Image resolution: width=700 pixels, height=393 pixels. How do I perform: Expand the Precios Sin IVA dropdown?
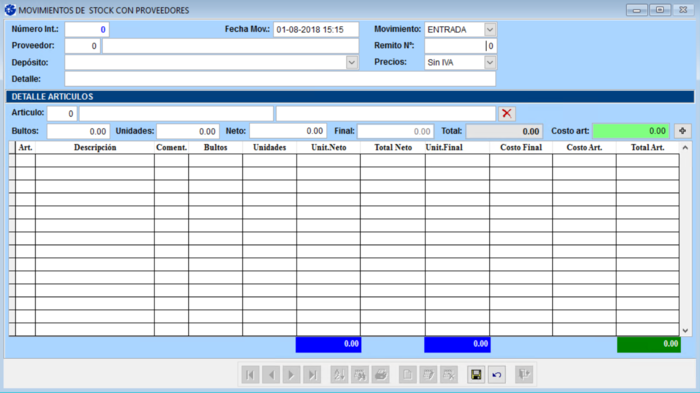point(490,63)
